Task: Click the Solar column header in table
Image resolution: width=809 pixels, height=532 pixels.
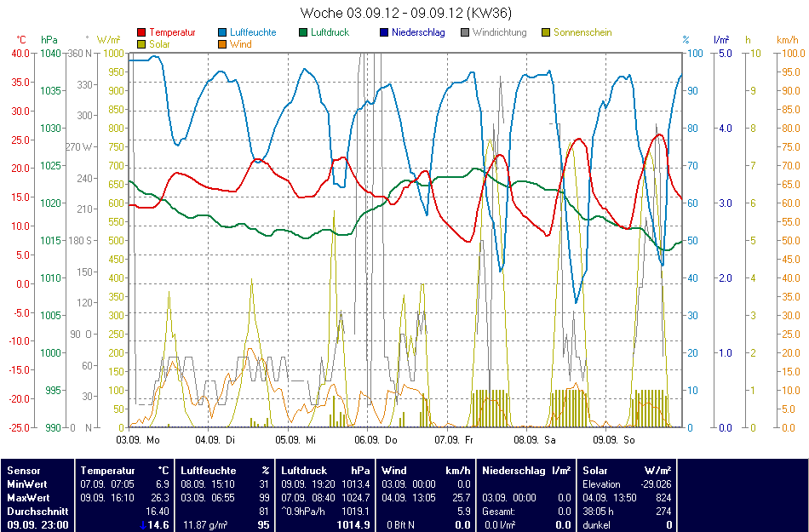Action: click(x=597, y=471)
